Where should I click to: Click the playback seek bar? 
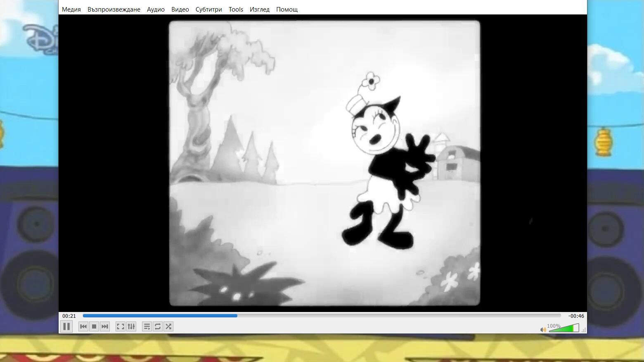[322, 316]
